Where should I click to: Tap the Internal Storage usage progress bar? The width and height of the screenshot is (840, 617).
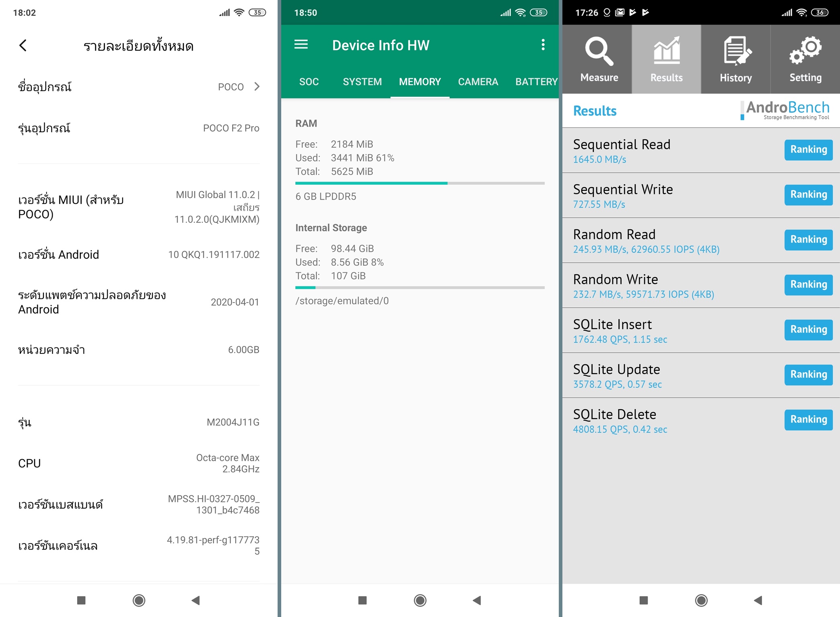tap(420, 288)
